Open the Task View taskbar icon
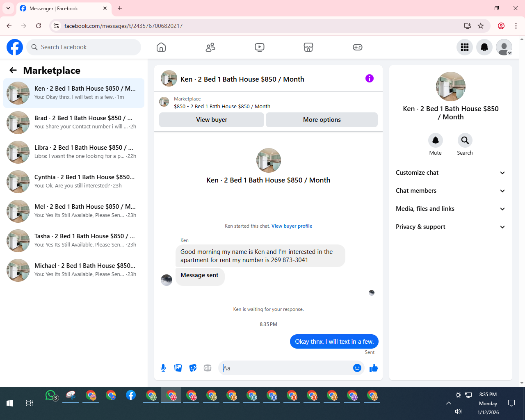Screen dimensions: 525x420 click(x=30, y=403)
